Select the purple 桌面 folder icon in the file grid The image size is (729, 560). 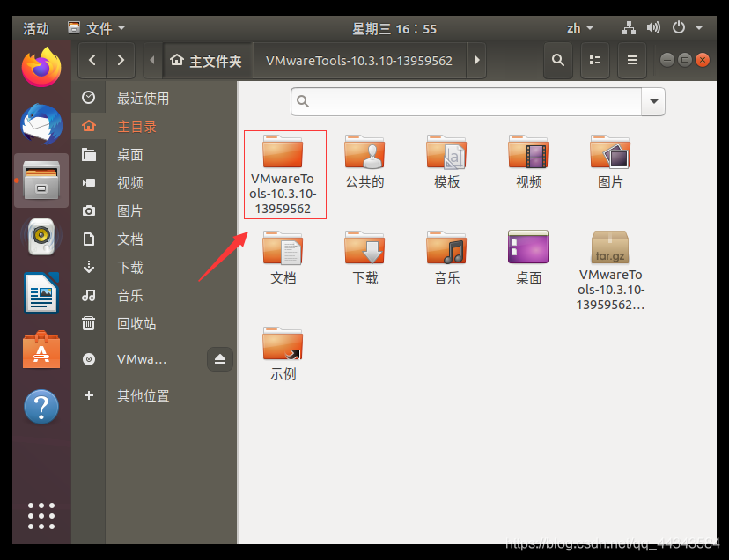click(528, 258)
